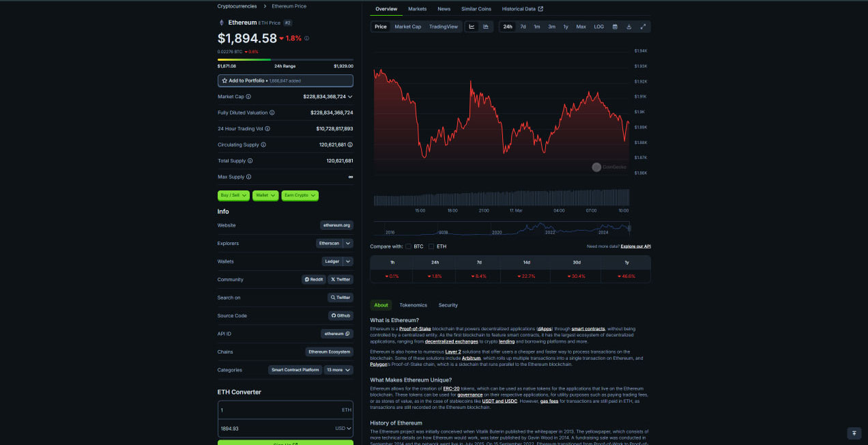Click the Explore our API link
The image size is (868, 445).
pyautogui.click(x=636, y=246)
